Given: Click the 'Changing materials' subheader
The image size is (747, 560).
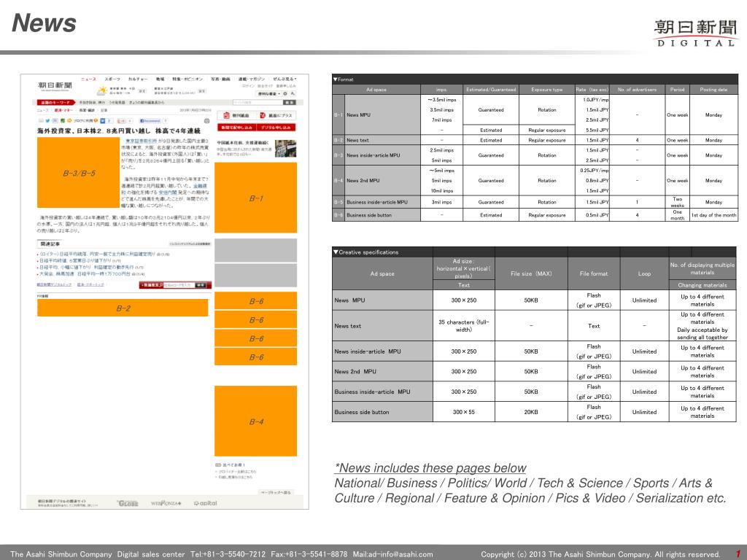Looking at the screenshot, I should pos(703,285).
